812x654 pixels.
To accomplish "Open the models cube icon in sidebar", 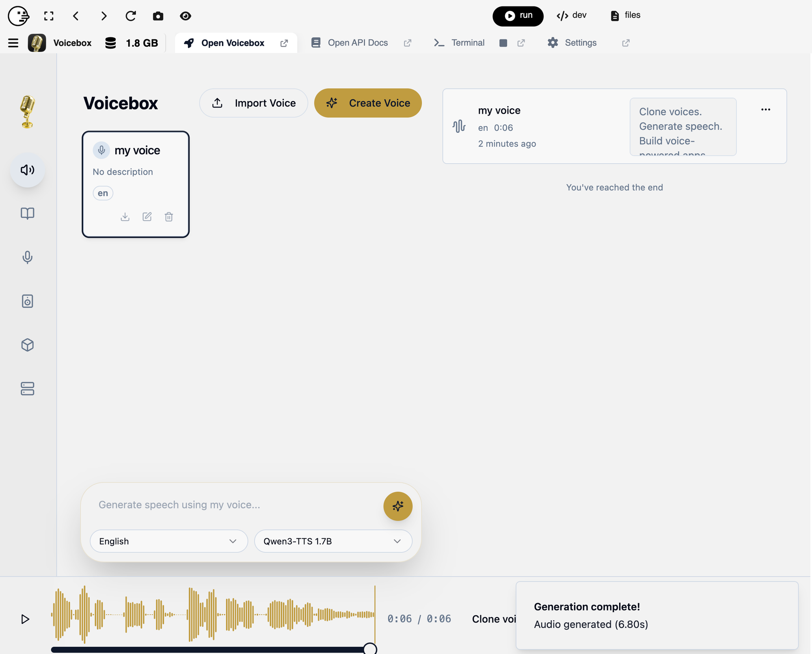I will click(x=27, y=345).
